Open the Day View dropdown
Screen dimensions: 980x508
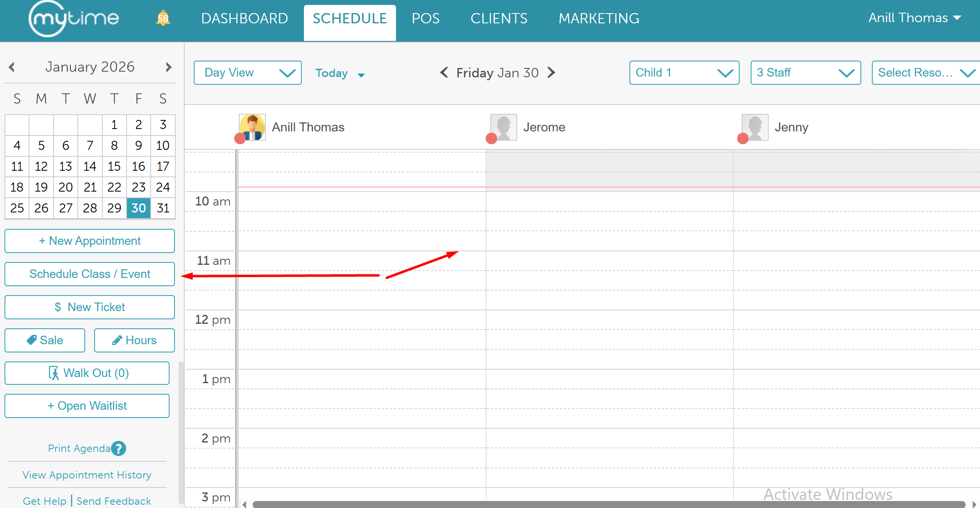pos(247,73)
